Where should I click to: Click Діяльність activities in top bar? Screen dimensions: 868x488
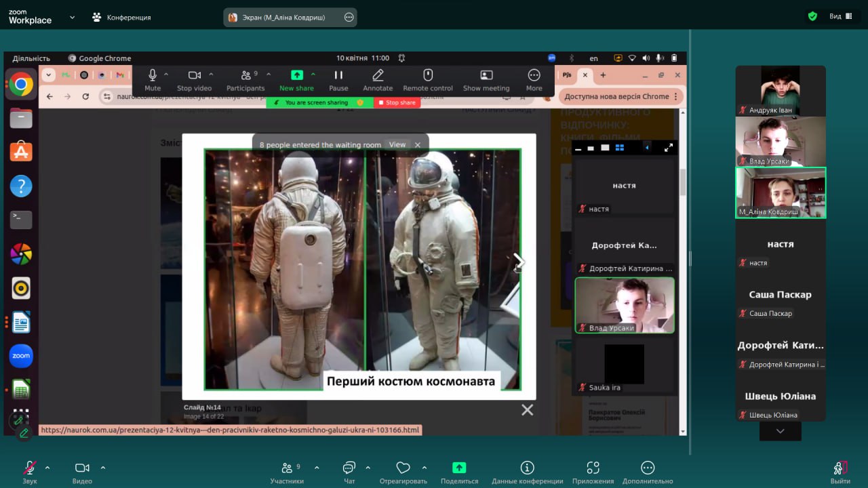point(31,58)
